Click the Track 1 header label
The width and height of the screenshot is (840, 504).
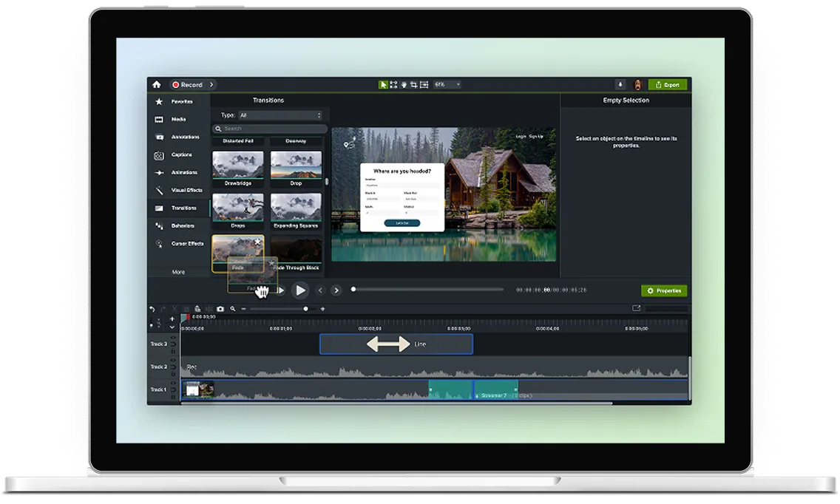tap(158, 390)
